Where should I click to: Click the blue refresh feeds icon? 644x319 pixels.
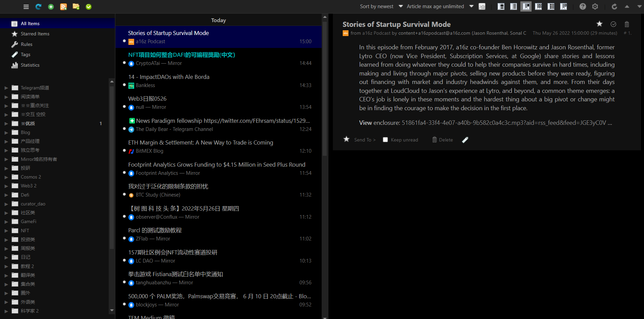pos(38,7)
